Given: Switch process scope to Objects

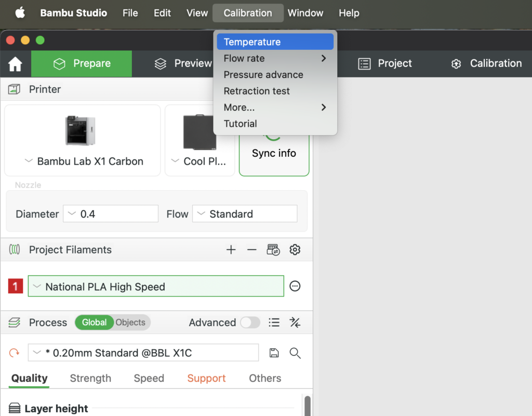Looking at the screenshot, I should pos(130,323).
